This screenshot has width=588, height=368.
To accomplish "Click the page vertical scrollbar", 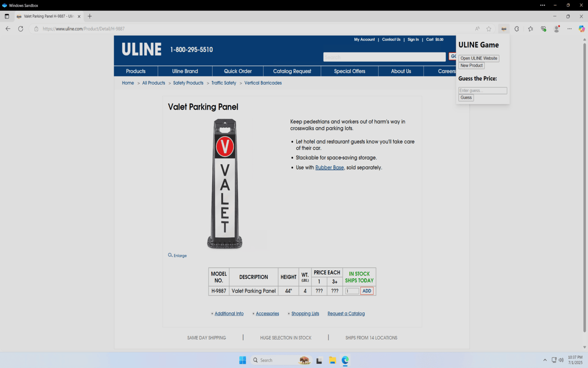I will pyautogui.click(x=584, y=187).
